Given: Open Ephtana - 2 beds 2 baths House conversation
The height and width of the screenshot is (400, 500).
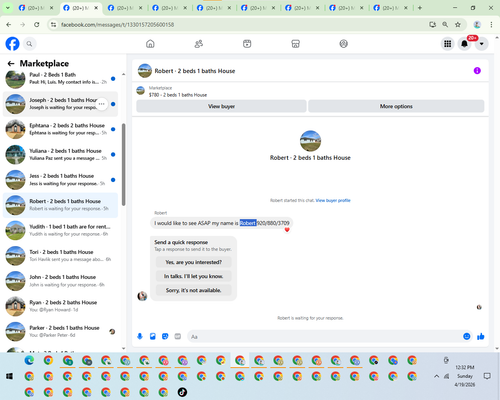Looking at the screenshot, I should (x=60, y=129).
